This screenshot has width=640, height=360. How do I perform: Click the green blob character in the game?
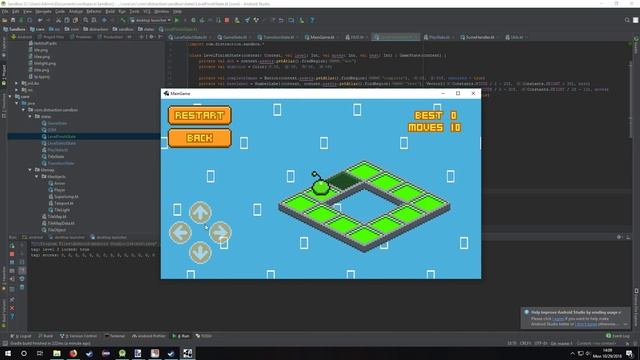pyautogui.click(x=320, y=187)
